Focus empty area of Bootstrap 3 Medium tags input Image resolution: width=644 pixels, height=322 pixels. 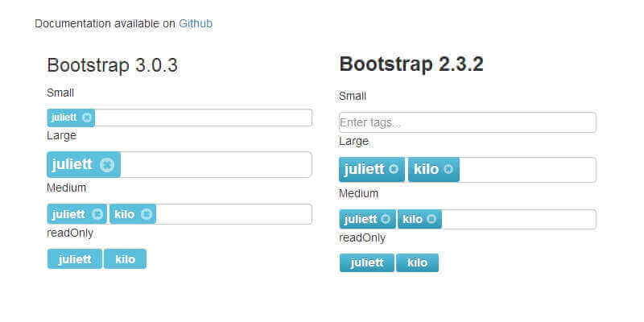233,214
